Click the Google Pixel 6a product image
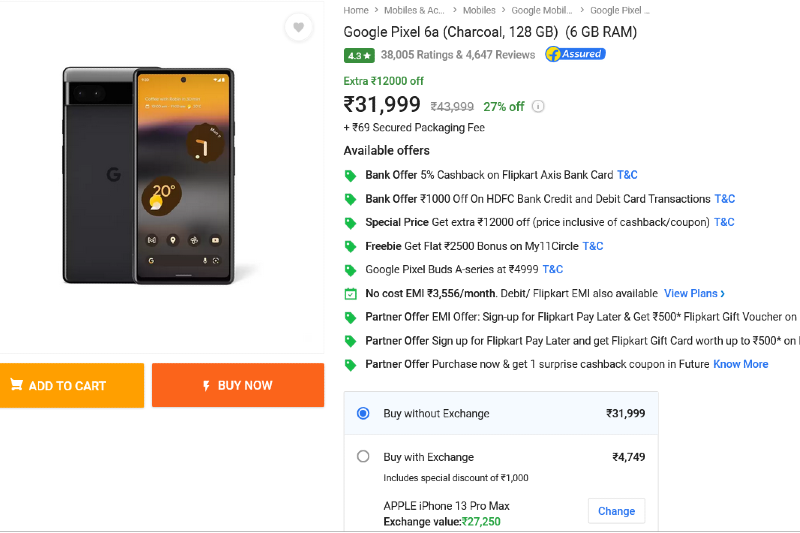Image resolution: width=800 pixels, height=533 pixels. point(148,175)
